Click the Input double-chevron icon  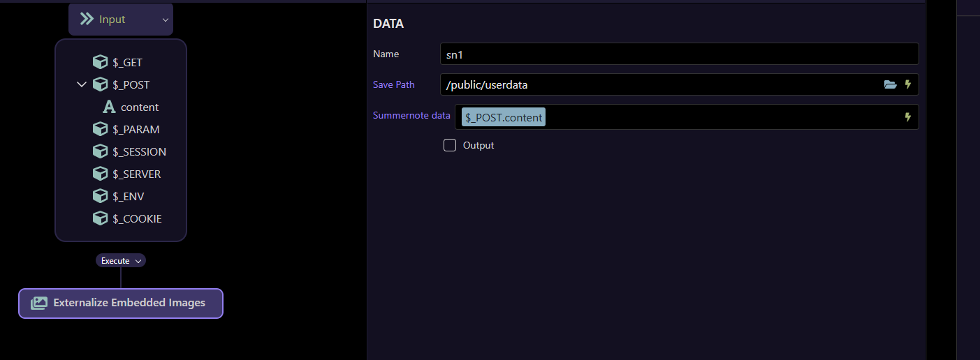coord(87,20)
